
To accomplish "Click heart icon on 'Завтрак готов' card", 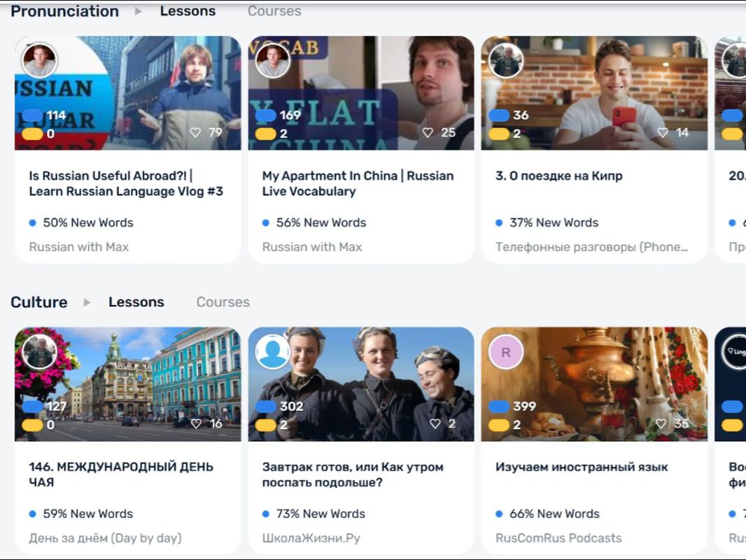I will coord(435,423).
